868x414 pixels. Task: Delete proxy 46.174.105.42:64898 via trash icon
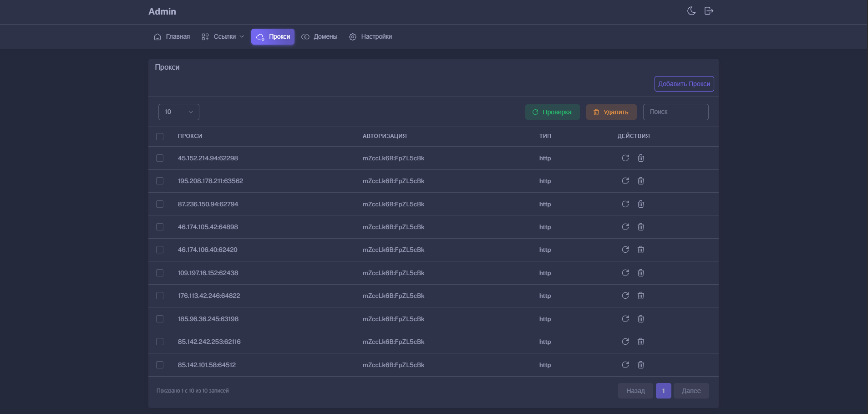(x=641, y=227)
